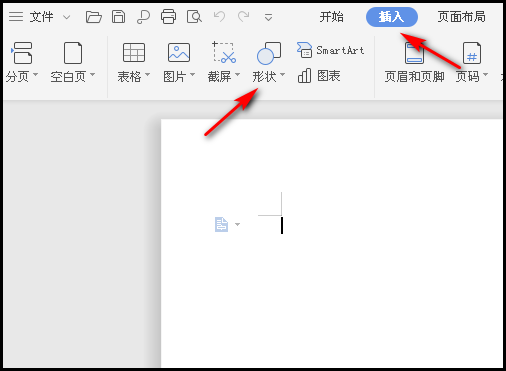Expand the 截屏 dropdown arrow
This screenshot has height=371, width=506.
(x=237, y=74)
